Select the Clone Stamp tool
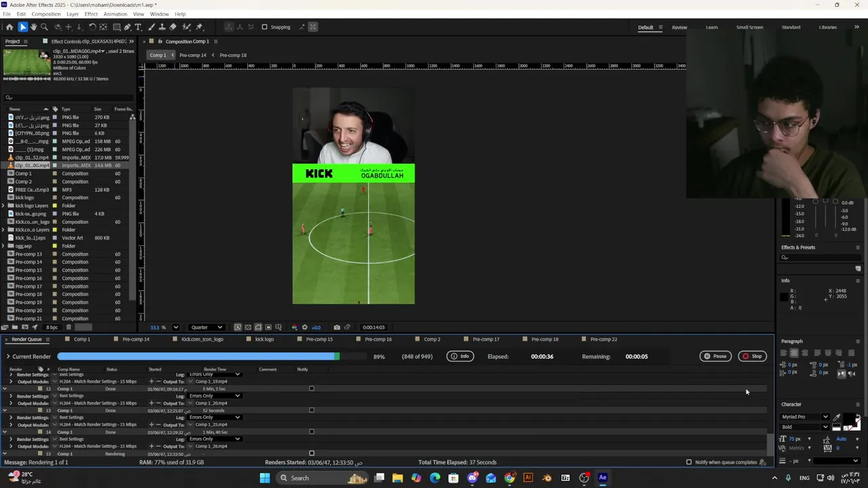 (162, 27)
